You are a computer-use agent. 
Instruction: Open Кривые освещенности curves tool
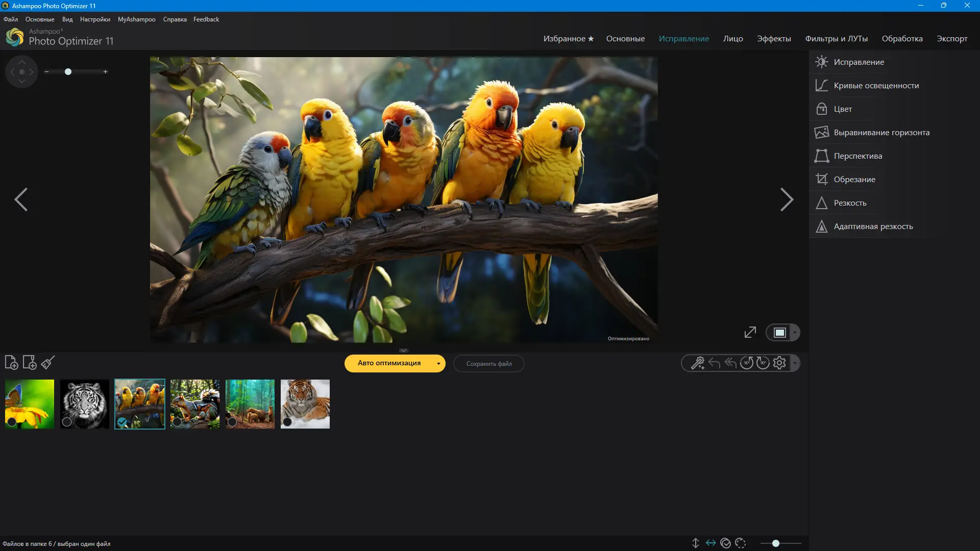[x=876, y=86]
